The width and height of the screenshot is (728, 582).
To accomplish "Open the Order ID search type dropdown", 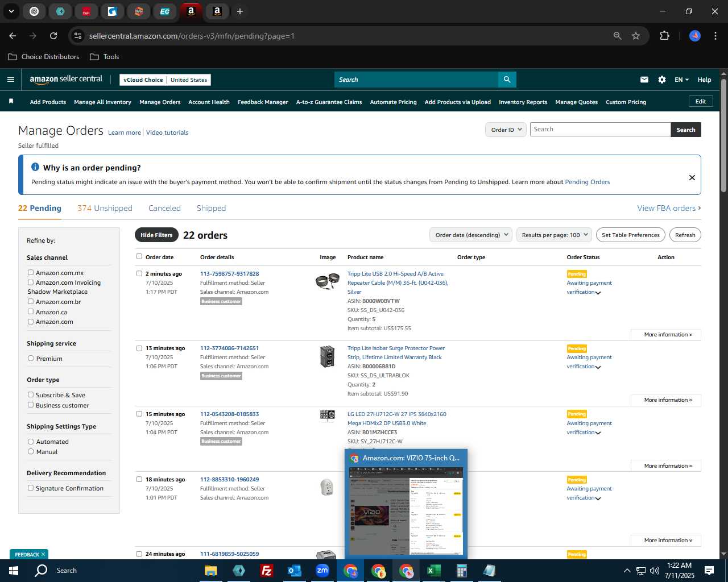I will coord(506,130).
